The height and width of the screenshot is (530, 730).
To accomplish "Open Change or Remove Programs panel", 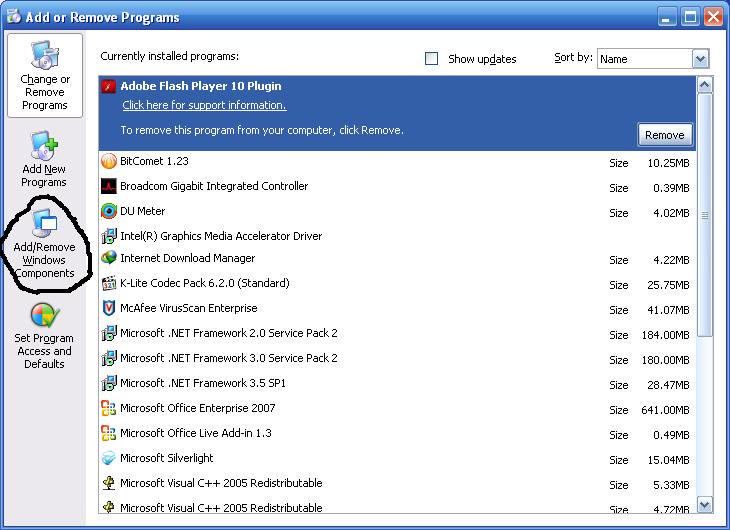I will [x=45, y=75].
